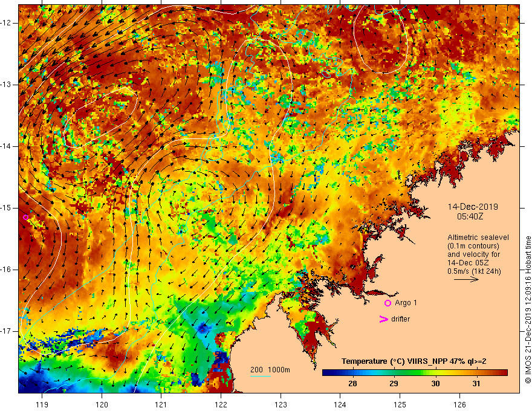Click the longitude label '122'
The image size is (532, 411).
click(221, 404)
